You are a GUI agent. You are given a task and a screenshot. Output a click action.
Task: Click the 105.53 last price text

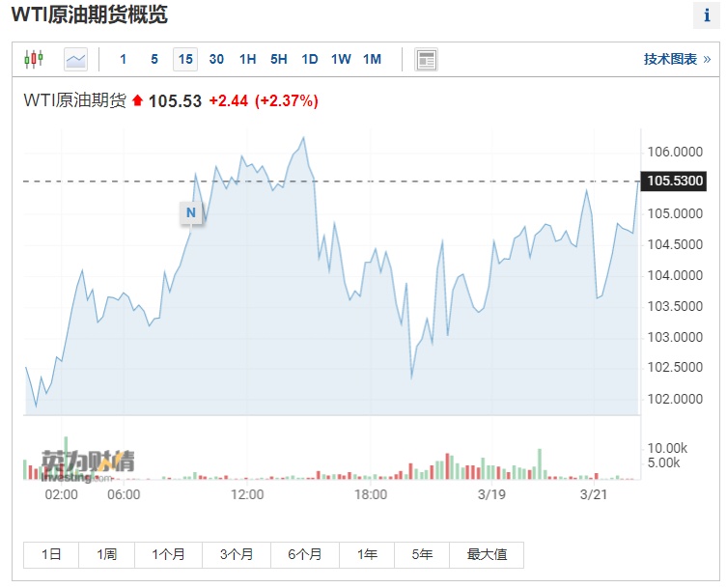(x=175, y=101)
